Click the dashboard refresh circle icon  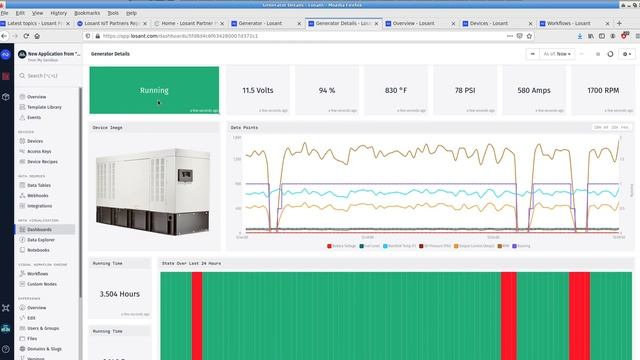point(610,54)
